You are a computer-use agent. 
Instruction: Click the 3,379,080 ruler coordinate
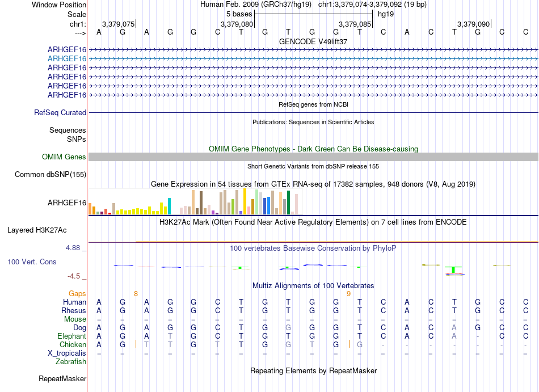tap(237, 24)
